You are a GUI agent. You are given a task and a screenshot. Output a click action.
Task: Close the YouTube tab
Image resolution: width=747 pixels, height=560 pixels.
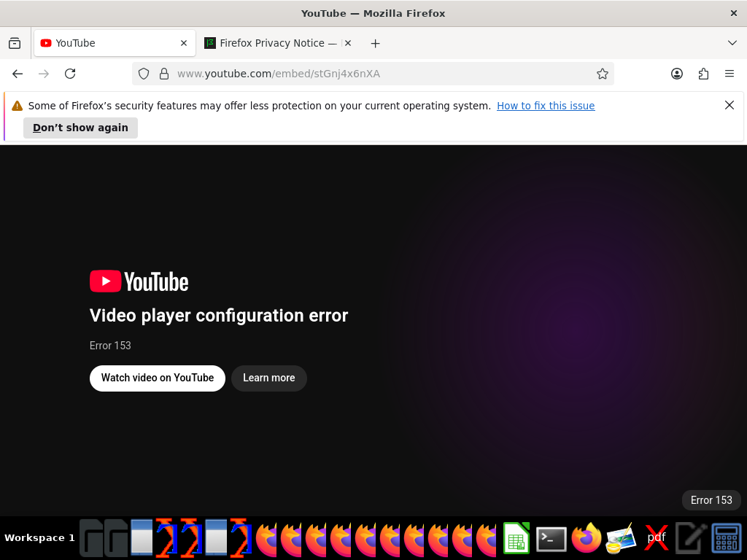coord(184,43)
